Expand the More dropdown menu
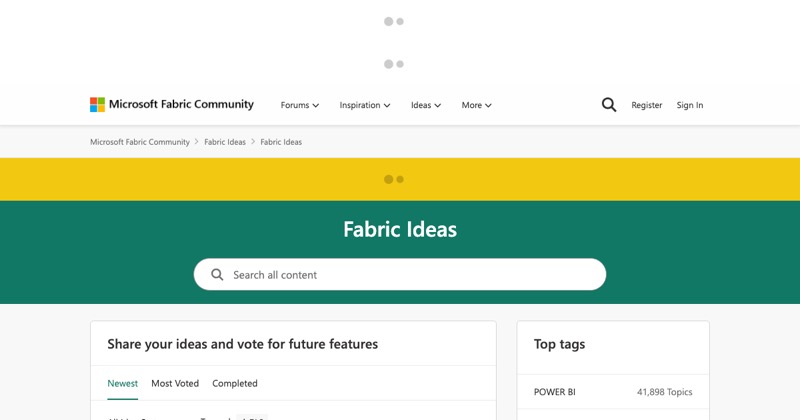Viewport: 800px width, 420px height. (x=477, y=105)
